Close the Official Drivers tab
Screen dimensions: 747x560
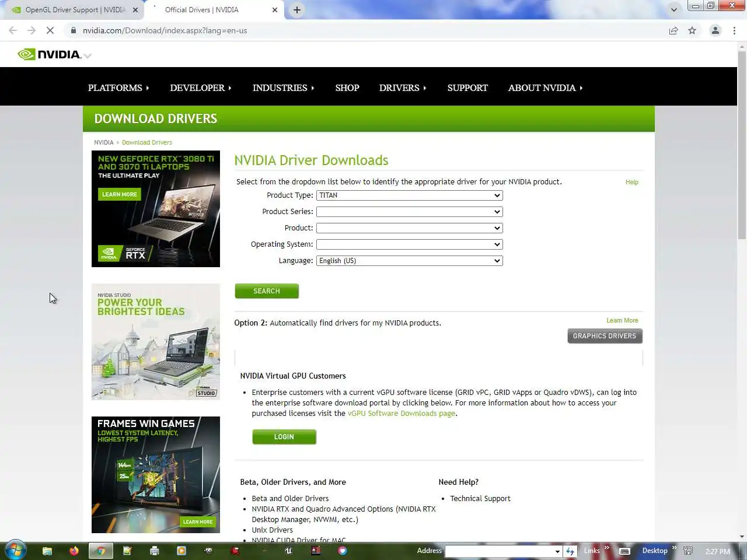tap(275, 10)
